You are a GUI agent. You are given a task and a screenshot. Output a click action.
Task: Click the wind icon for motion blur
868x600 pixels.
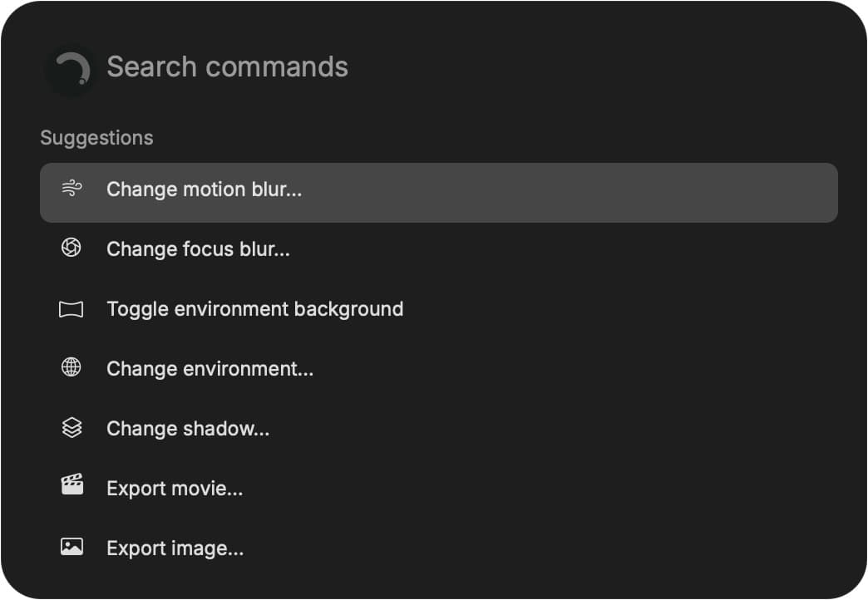[72, 189]
